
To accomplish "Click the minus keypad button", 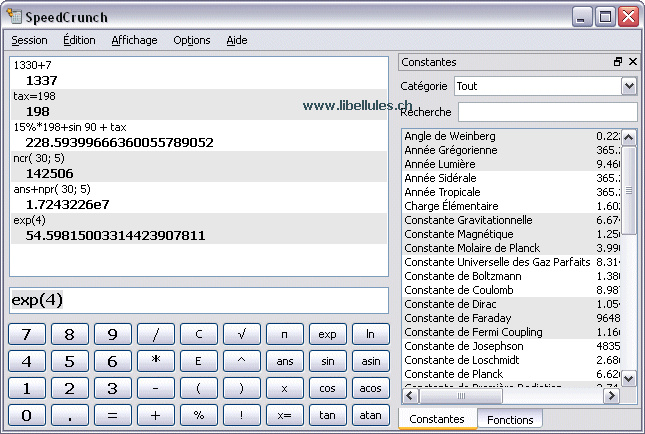I will pyautogui.click(x=156, y=388).
